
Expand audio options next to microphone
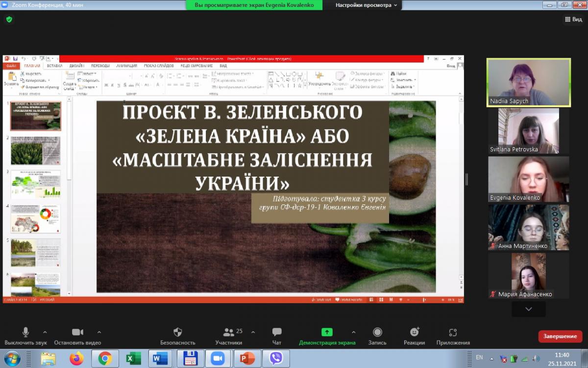(x=45, y=332)
